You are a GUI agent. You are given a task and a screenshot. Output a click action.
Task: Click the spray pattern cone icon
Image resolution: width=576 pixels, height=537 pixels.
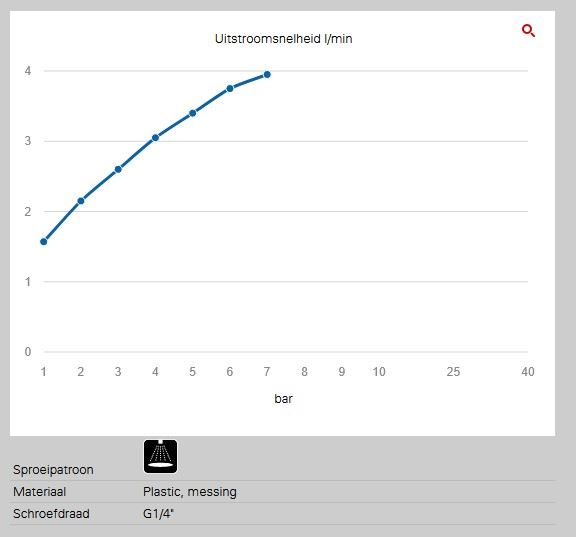click(x=161, y=457)
